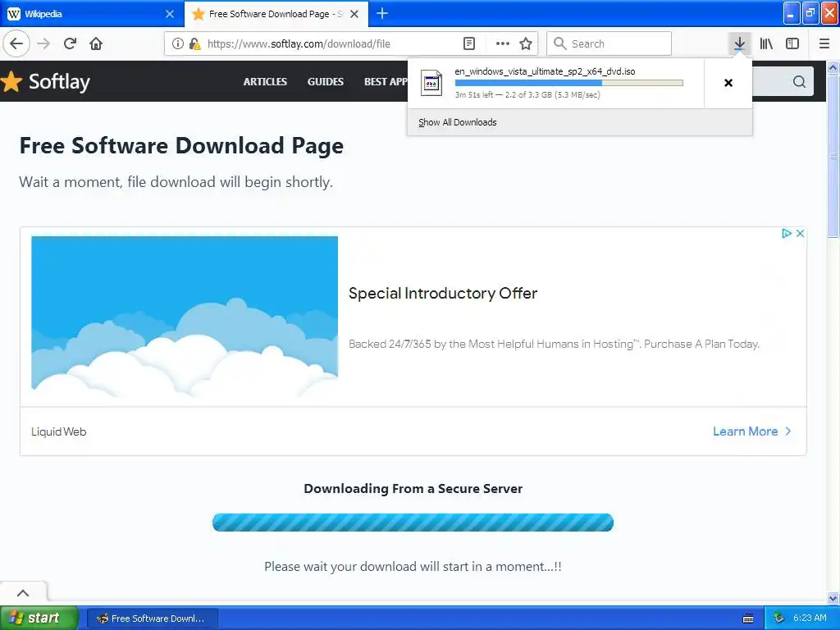Click the padlock warning icon
Image resolution: width=840 pixels, height=630 pixels.
point(194,43)
